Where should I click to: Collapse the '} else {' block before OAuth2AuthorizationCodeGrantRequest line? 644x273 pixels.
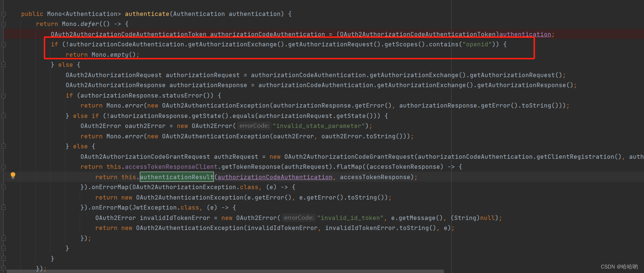click(x=4, y=147)
